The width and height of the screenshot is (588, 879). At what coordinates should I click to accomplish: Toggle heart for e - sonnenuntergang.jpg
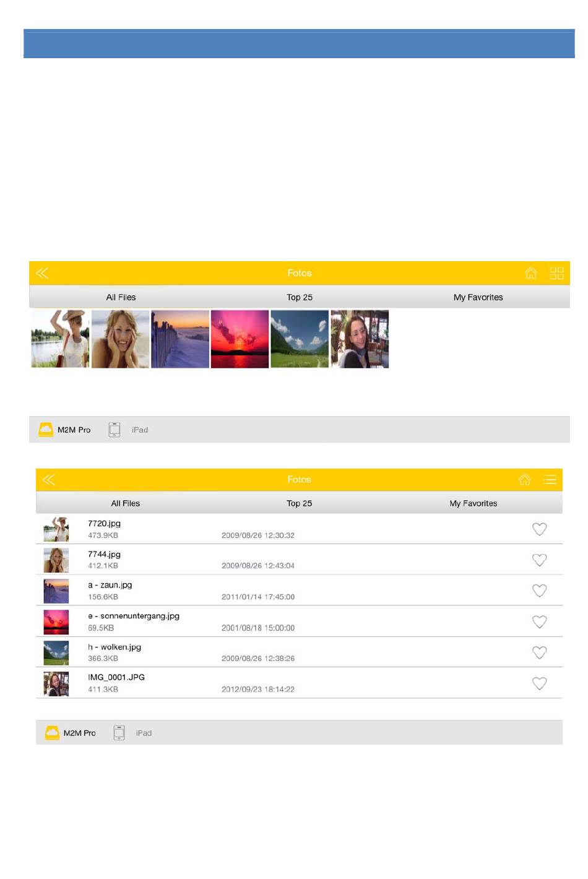(x=540, y=621)
